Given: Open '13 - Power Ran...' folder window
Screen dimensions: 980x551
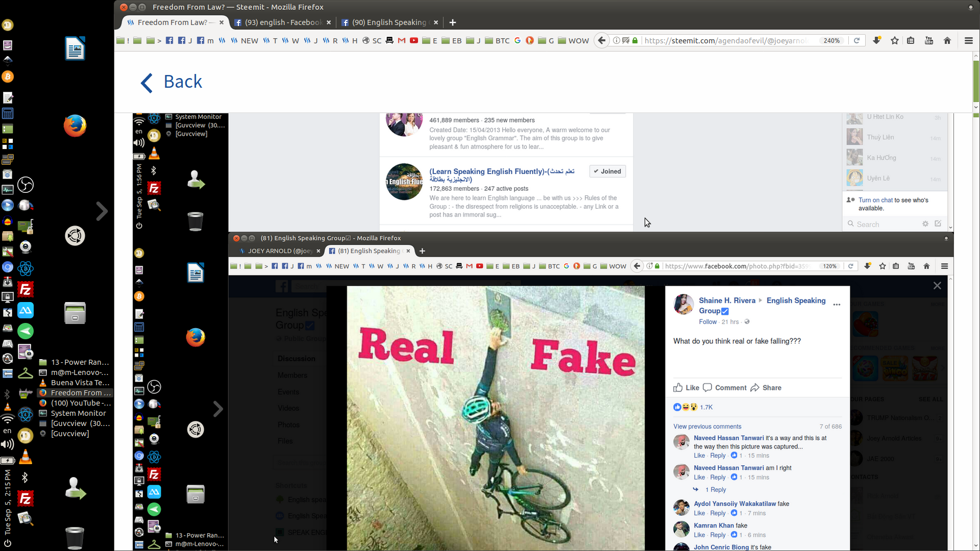Looking at the screenshot, I should 75,362.
